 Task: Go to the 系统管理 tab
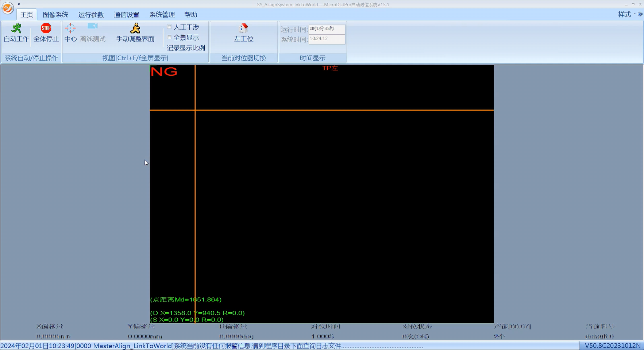click(162, 15)
